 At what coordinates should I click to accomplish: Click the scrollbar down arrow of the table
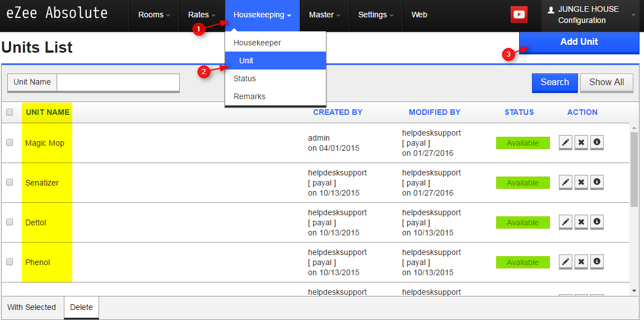[634, 291]
